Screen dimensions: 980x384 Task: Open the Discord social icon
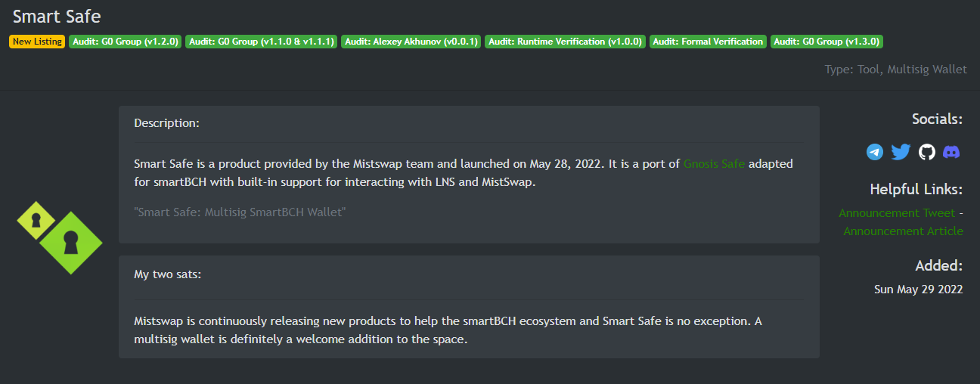tap(952, 152)
